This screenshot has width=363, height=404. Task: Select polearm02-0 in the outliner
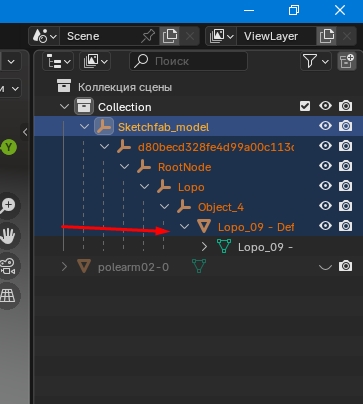click(x=133, y=267)
